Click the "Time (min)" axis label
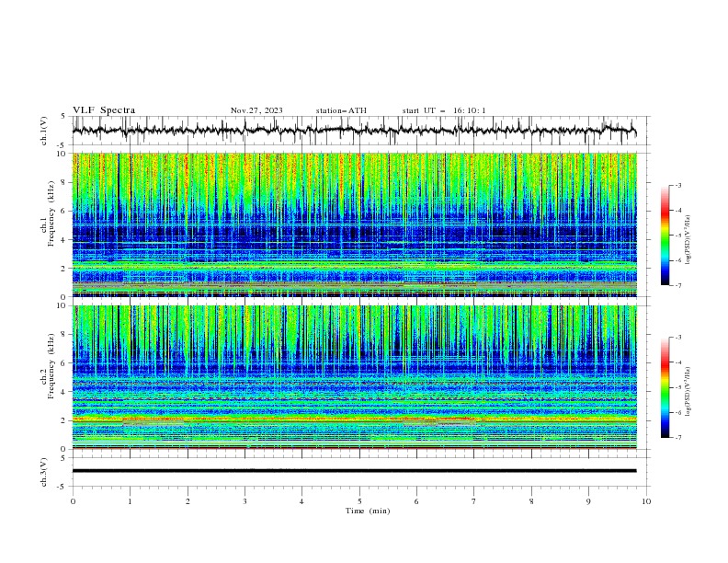Image resolution: width=728 pixels, height=563 pixels. point(368,511)
